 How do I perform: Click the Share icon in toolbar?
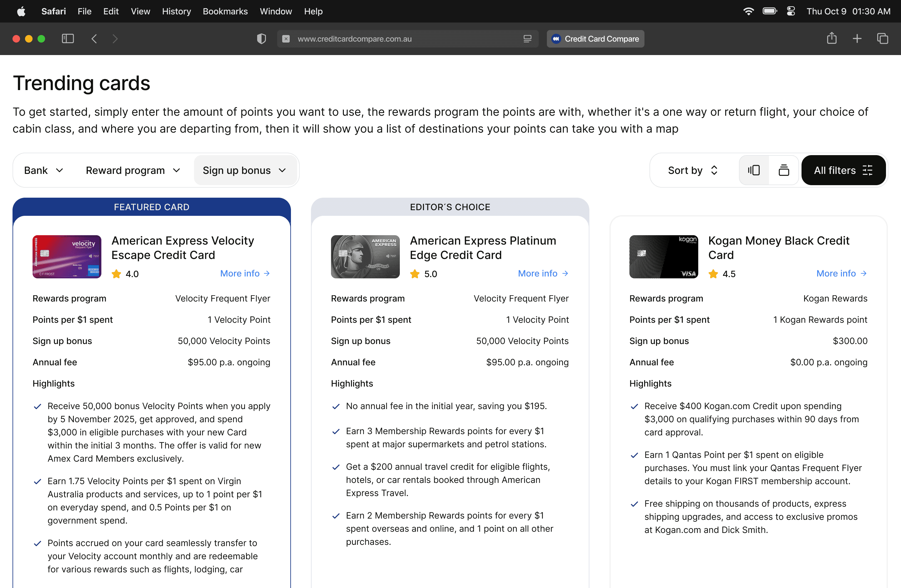pyautogui.click(x=831, y=38)
